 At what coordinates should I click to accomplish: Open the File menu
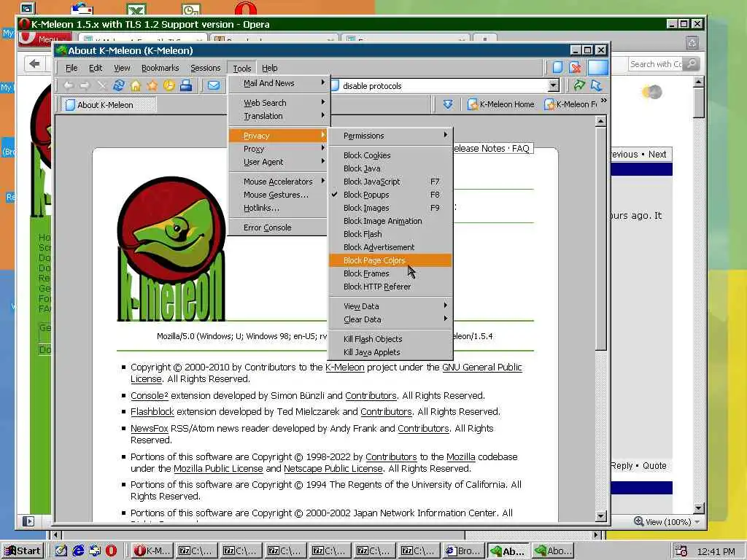(x=71, y=68)
